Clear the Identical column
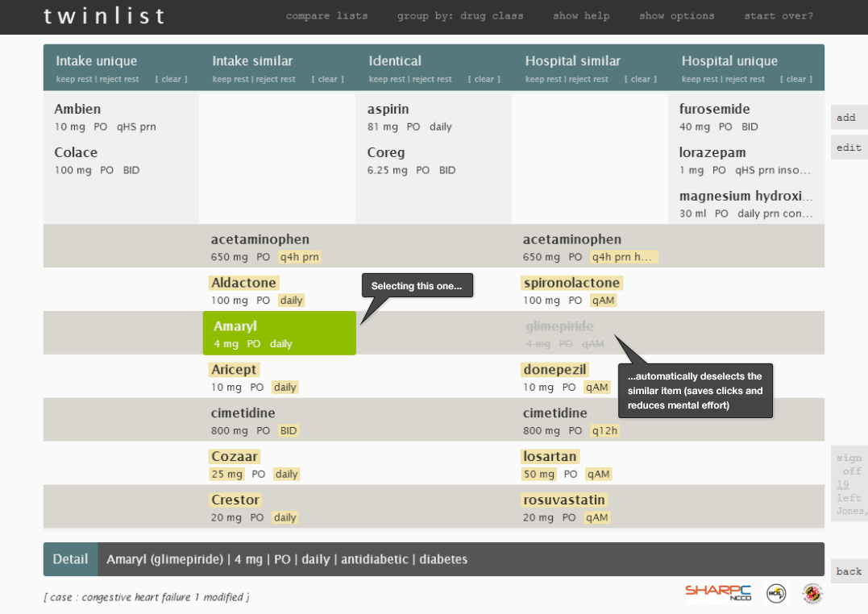Screen dimensions: 868x614 pos(484,79)
